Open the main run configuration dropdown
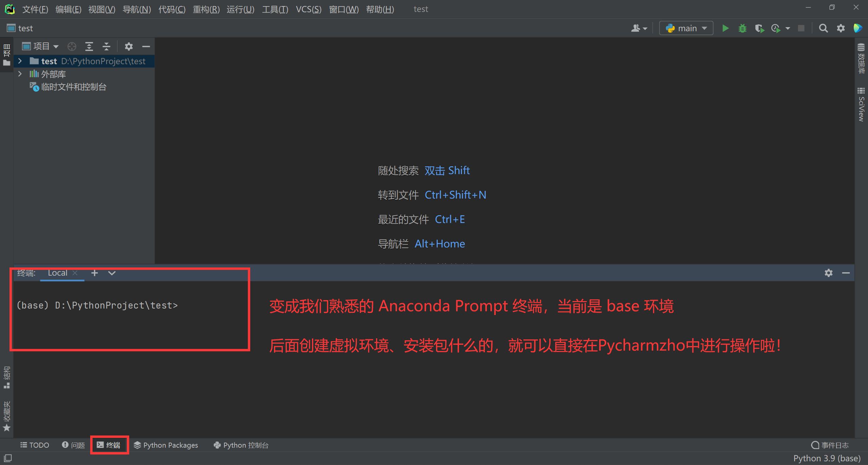This screenshot has width=868, height=465. (686, 28)
